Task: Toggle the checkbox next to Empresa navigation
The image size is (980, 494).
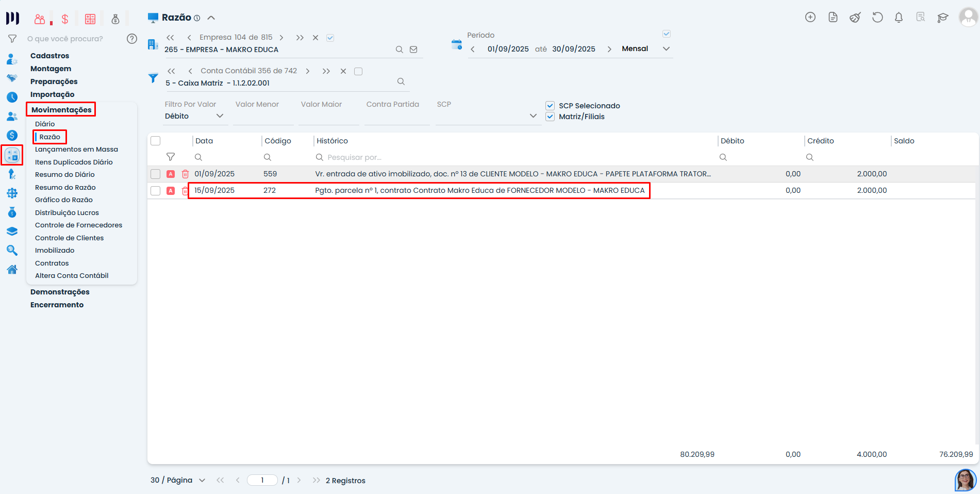Action: point(330,38)
